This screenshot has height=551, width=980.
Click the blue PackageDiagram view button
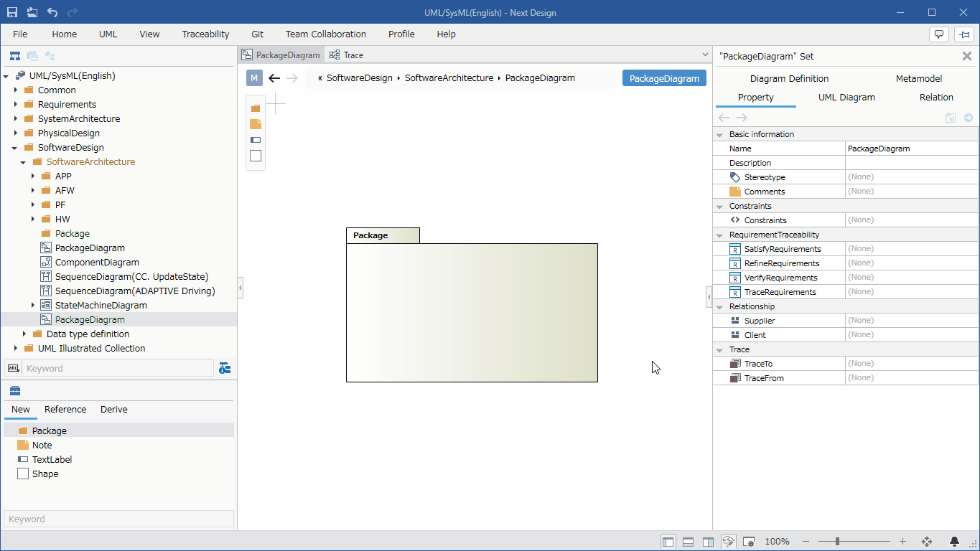(664, 78)
